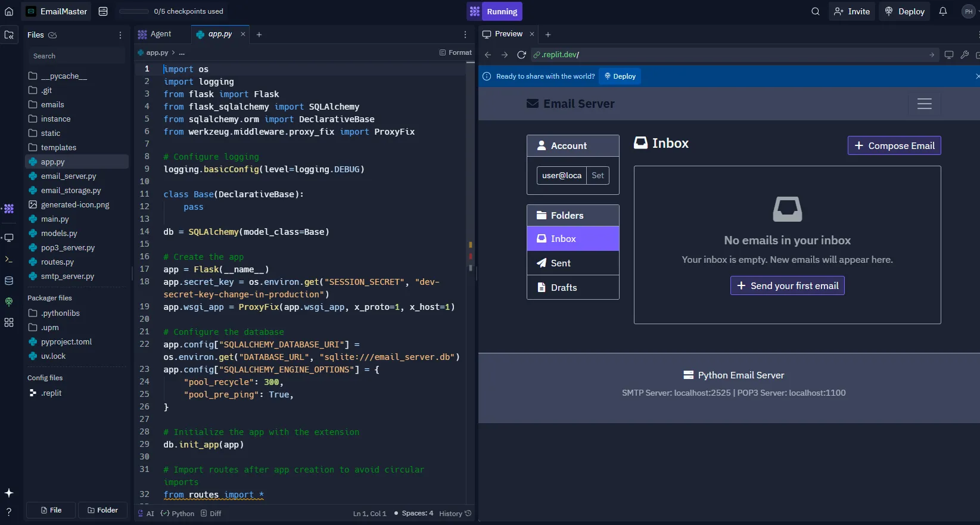
Task: Click the Files panel three-dot menu
Action: (120, 35)
